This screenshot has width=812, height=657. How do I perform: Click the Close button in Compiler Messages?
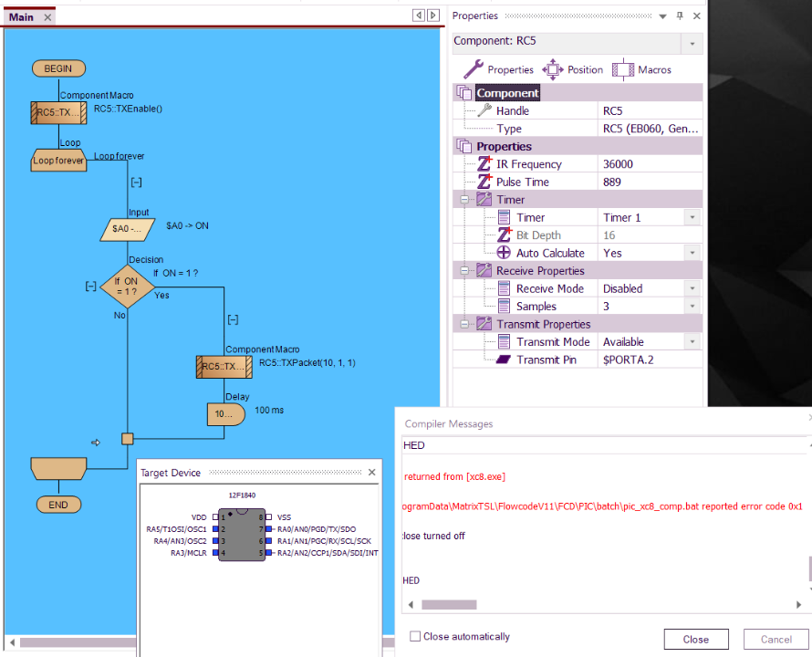click(695, 639)
